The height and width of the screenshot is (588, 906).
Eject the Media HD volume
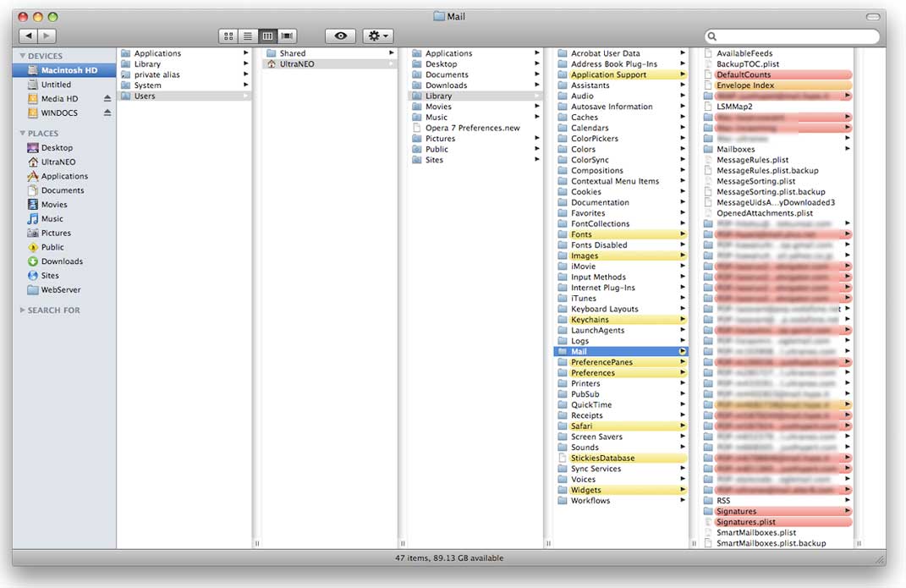[107, 99]
